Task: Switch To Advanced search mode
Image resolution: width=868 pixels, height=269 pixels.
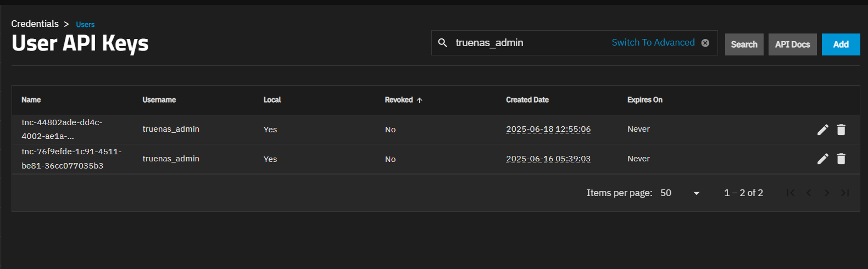Action: [653, 43]
